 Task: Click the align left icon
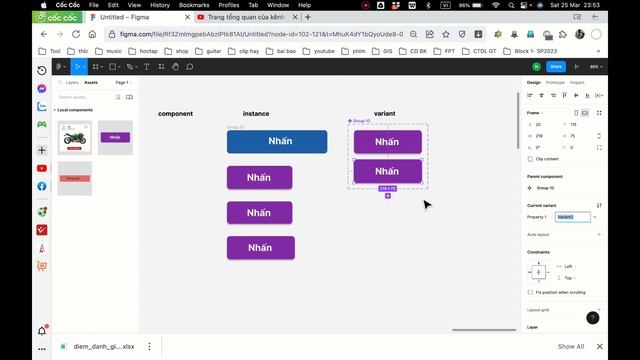point(530,96)
